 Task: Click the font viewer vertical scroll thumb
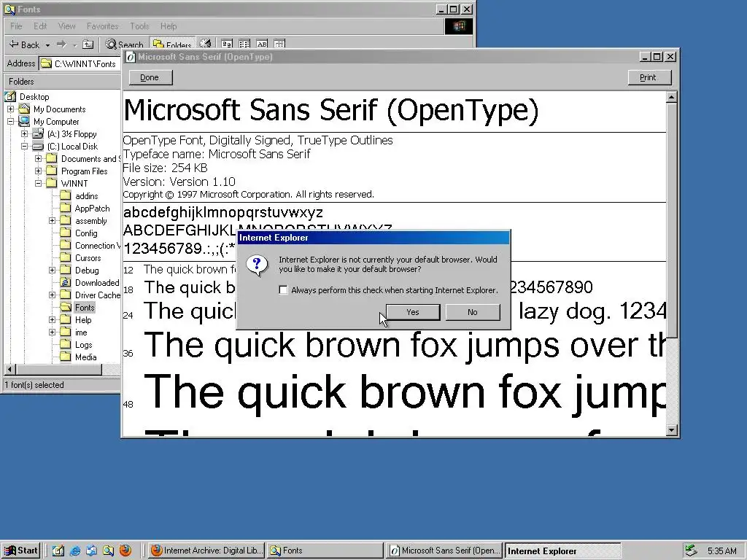(672, 220)
